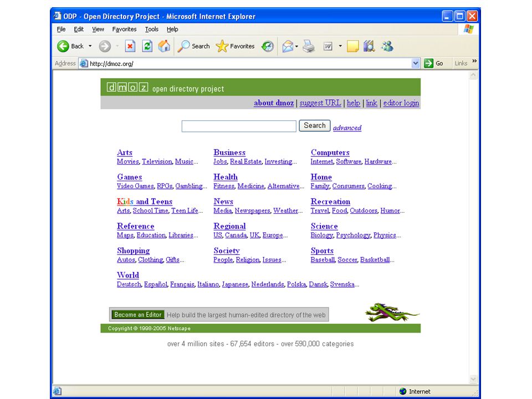Stop page loading with the red X icon
The image size is (532, 399).
coord(130,46)
